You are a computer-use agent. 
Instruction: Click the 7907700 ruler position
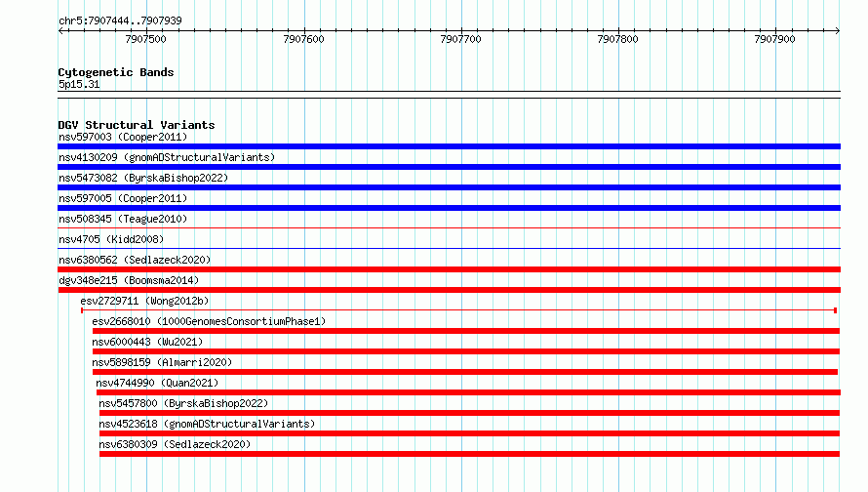(x=460, y=39)
